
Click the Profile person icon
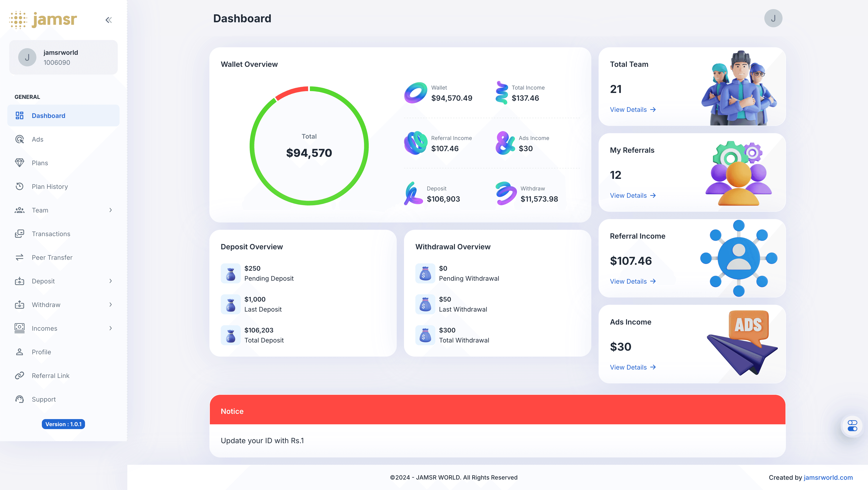[20, 352]
